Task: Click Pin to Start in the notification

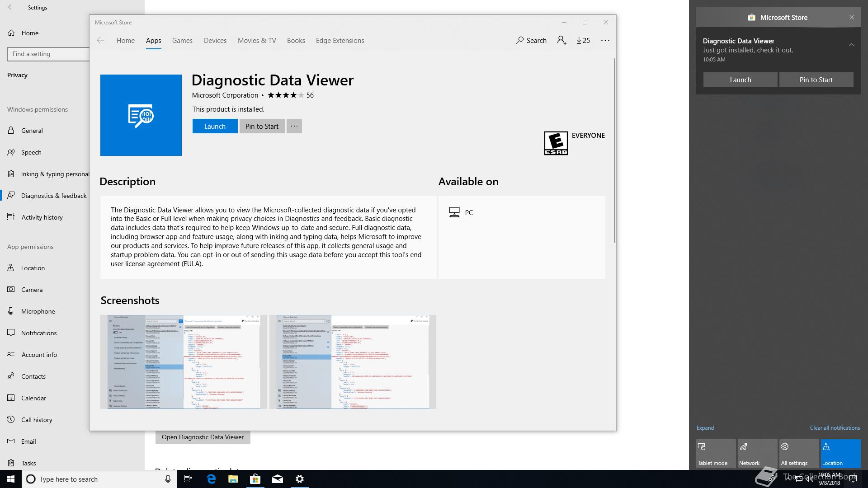Action: [x=816, y=80]
